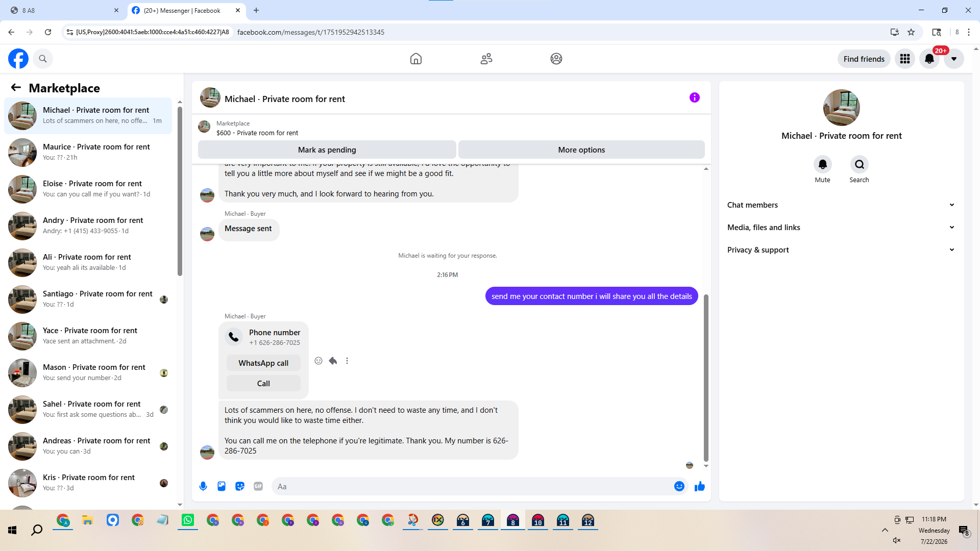980x551 pixels.
Task: Click Mark as pending
Action: point(327,149)
